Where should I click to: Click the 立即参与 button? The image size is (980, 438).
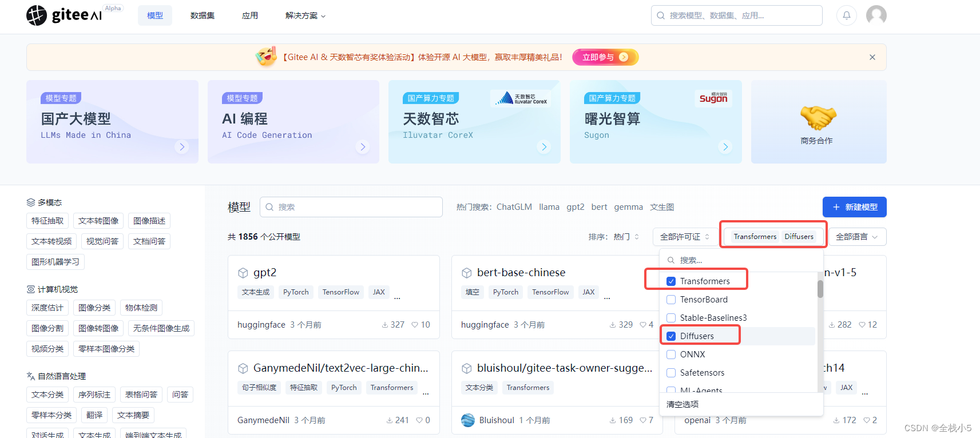tap(605, 57)
